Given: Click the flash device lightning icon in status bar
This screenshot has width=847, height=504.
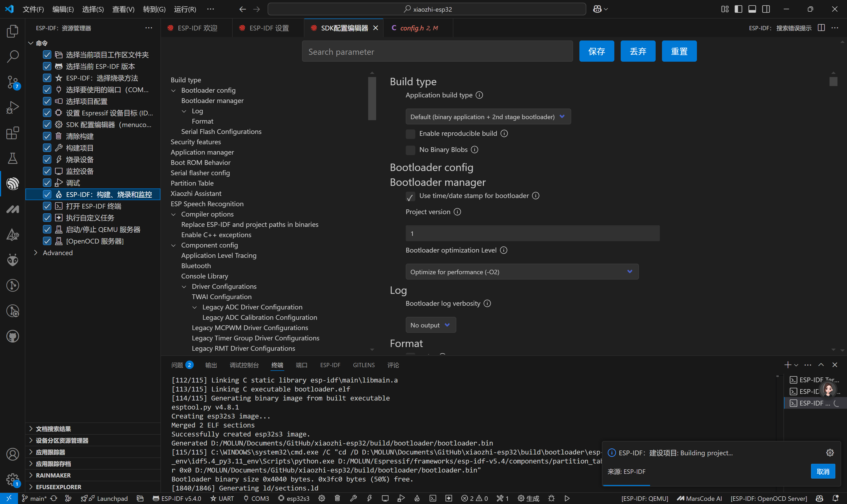Looking at the screenshot, I should tap(369, 498).
